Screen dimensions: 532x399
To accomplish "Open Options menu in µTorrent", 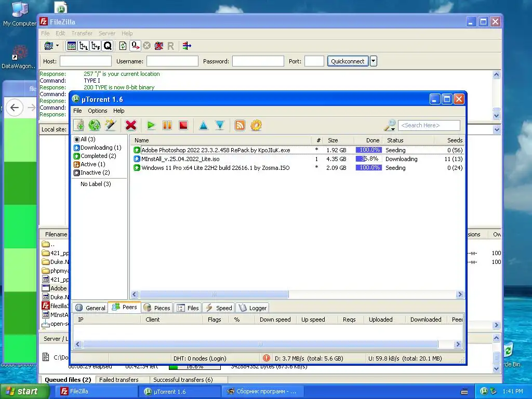I will [97, 111].
